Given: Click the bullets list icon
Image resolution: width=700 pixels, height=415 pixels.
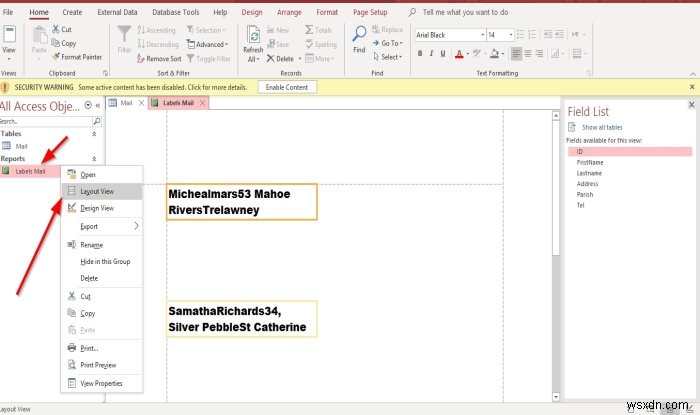Looking at the screenshot, I should pos(520,34).
